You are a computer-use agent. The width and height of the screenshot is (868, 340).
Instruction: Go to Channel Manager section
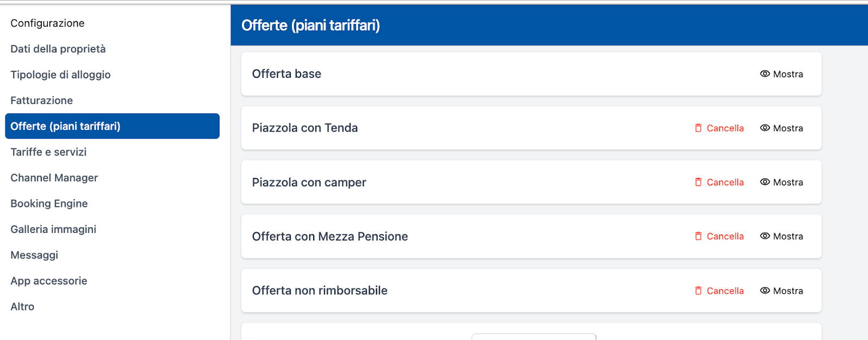54,178
